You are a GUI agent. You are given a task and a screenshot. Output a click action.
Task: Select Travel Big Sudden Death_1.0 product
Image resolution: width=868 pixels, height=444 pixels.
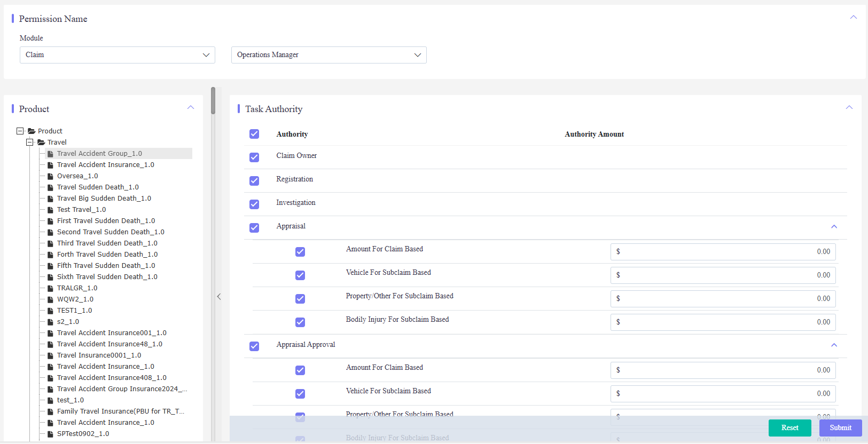pos(104,199)
